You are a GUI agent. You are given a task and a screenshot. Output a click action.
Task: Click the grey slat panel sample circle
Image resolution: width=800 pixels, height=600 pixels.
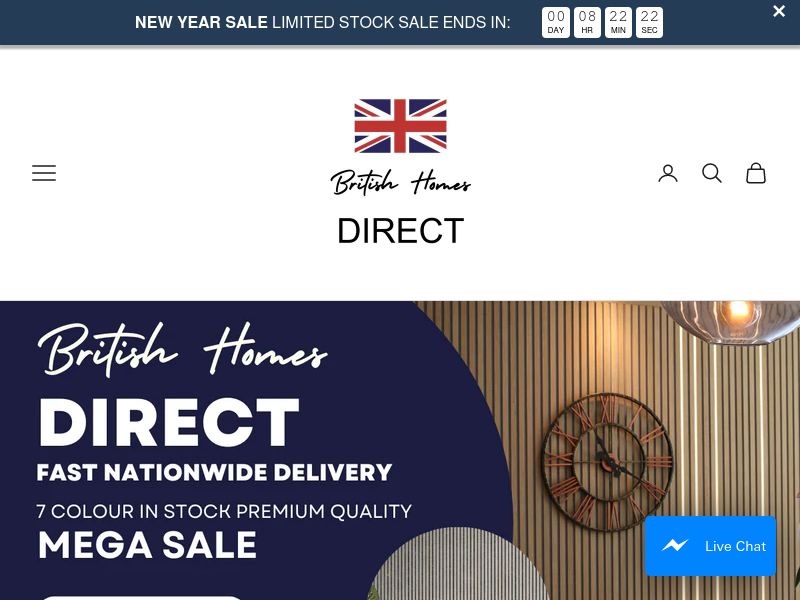tap(459, 564)
